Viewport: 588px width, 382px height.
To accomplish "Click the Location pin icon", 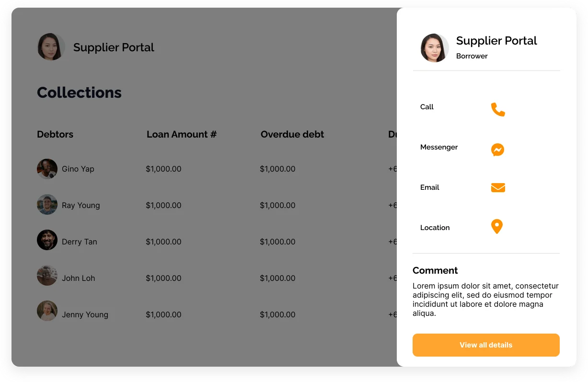I will coord(497,226).
